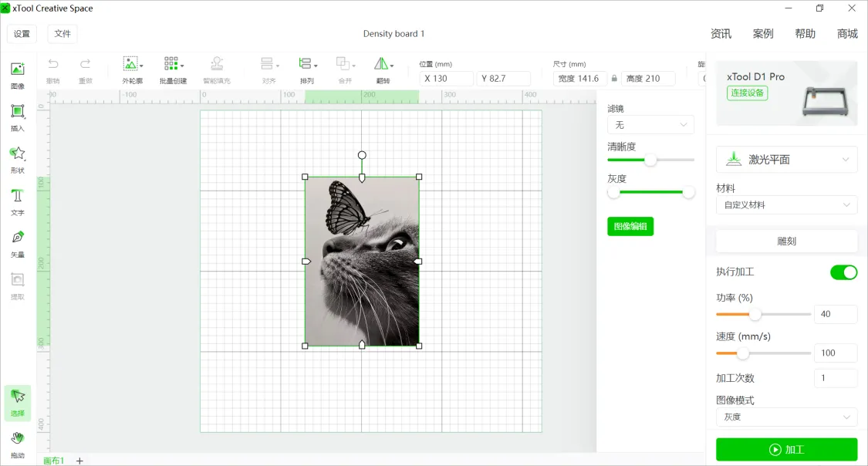
Task: Click the Y position field showing 82.7
Action: pyautogui.click(x=504, y=79)
